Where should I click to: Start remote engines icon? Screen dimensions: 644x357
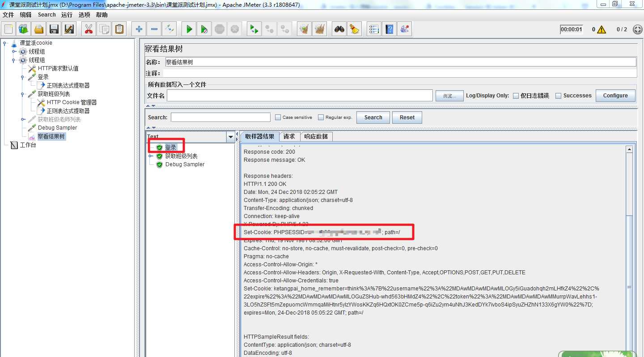click(x=254, y=29)
